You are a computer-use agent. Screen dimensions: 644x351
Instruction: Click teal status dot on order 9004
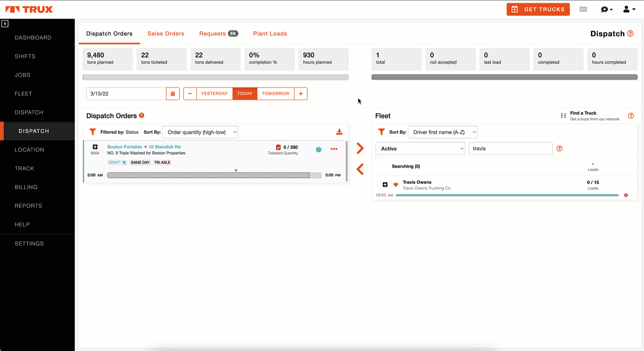coord(318,149)
